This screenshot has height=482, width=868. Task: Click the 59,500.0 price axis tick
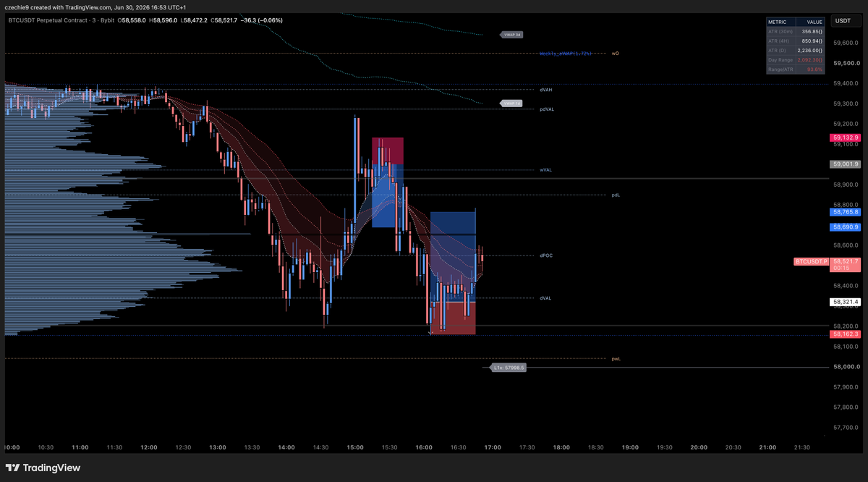(846, 63)
